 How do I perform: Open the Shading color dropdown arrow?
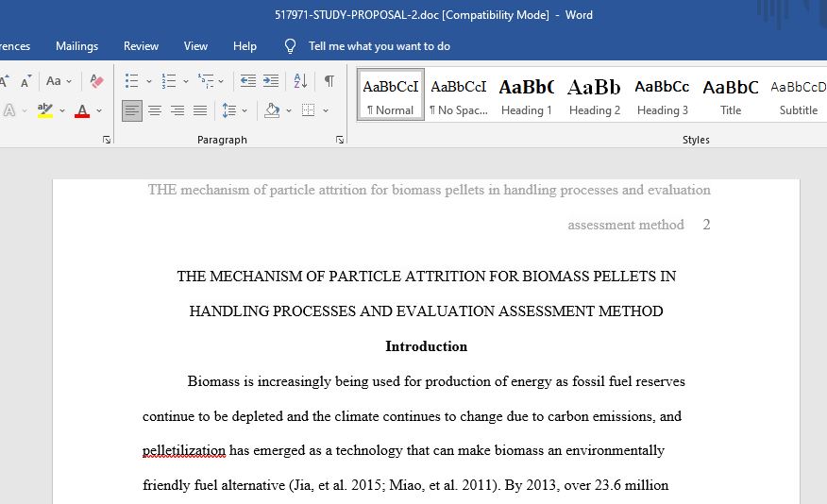[289, 110]
